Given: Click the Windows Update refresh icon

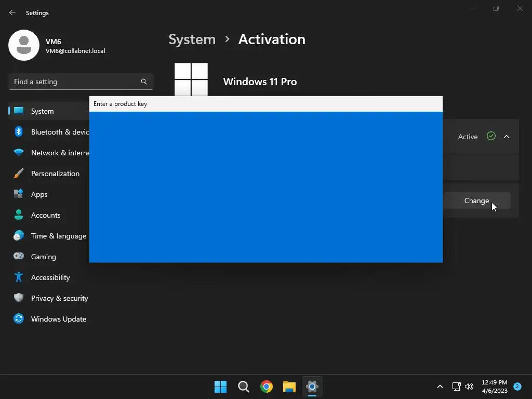Looking at the screenshot, I should 19,318.
